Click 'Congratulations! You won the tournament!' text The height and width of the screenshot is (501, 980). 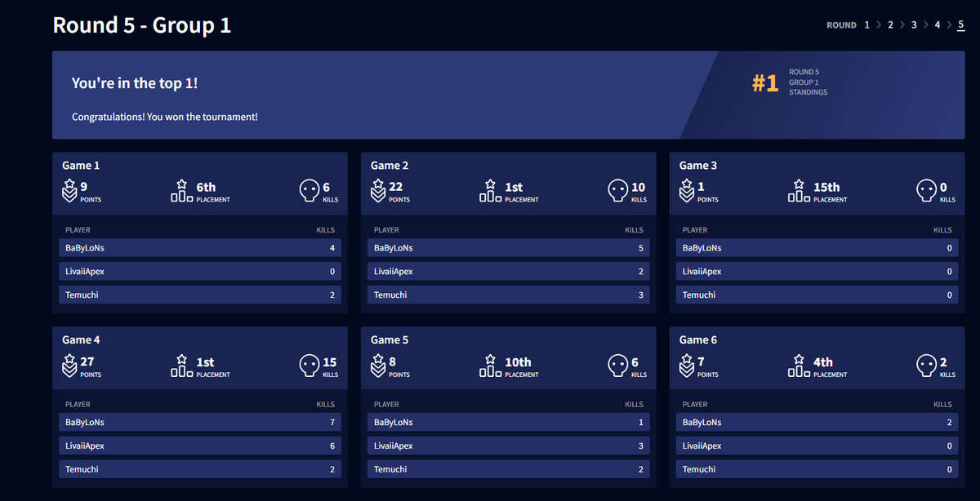[x=165, y=117]
